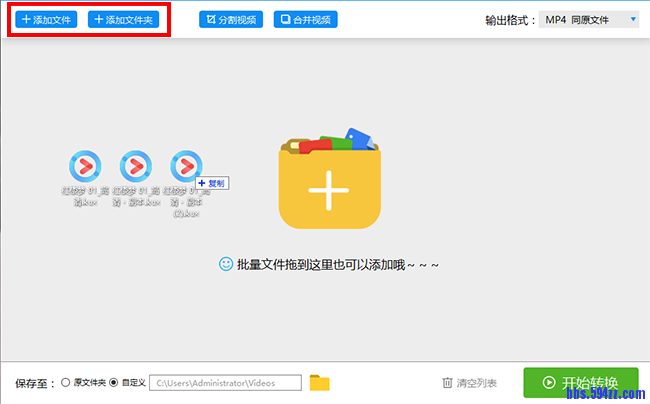
Task: Select the second 红楼梦 副本 kux video icon
Action: pos(135,165)
